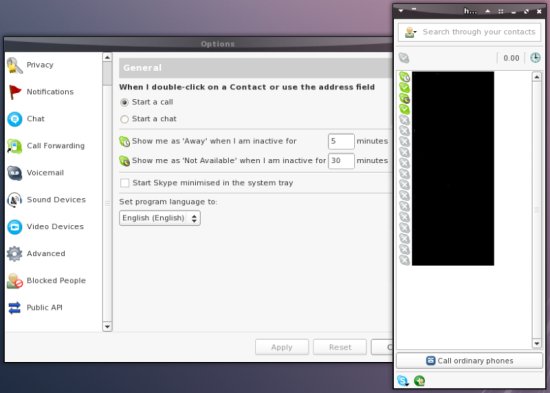Select the 'Start a call' radio button
Screen dimensions: 550x393
click(x=124, y=102)
